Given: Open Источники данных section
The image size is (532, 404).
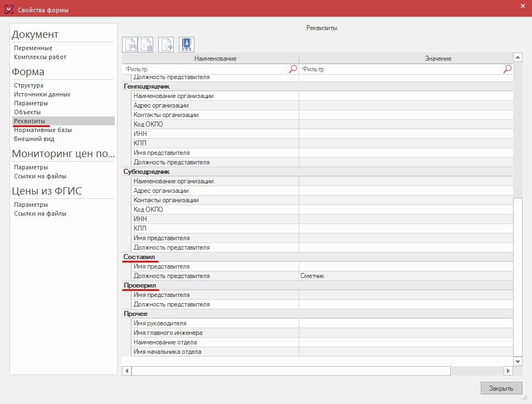Looking at the screenshot, I should (42, 94).
